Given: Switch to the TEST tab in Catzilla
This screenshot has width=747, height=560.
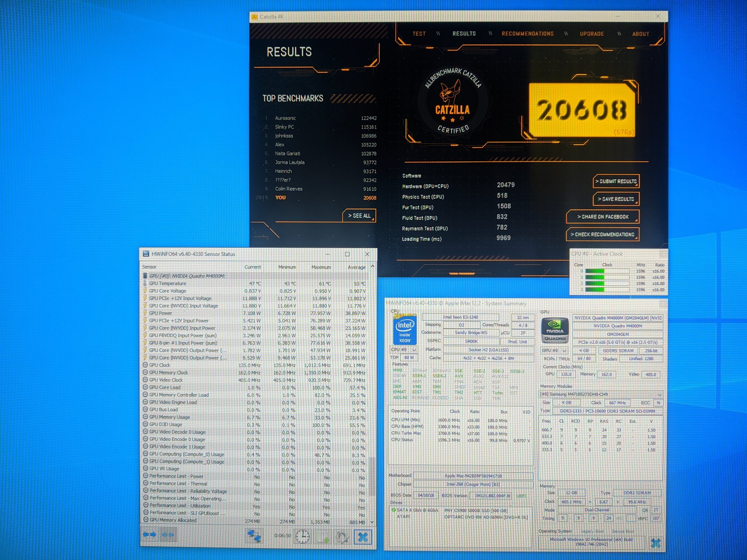Looking at the screenshot, I should 419,34.
